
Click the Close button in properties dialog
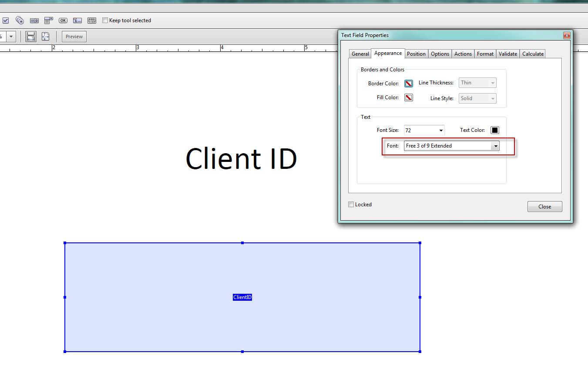[544, 207]
